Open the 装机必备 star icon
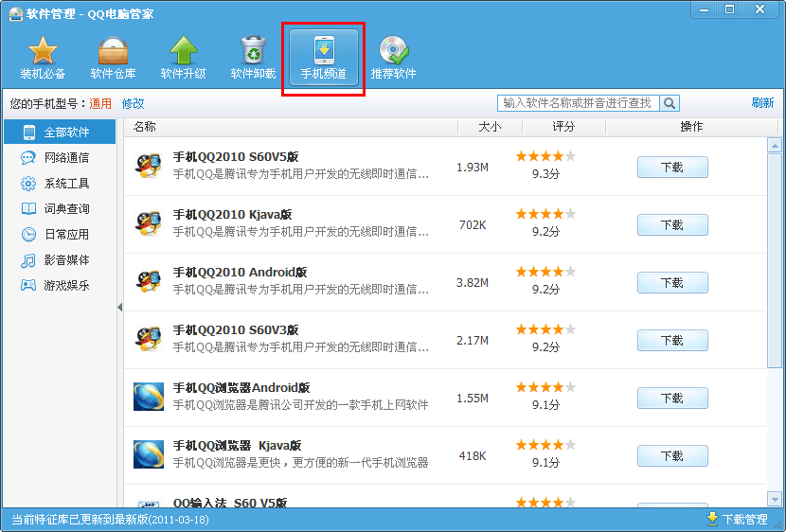Viewport: 786px width, 532px height. 43,57
